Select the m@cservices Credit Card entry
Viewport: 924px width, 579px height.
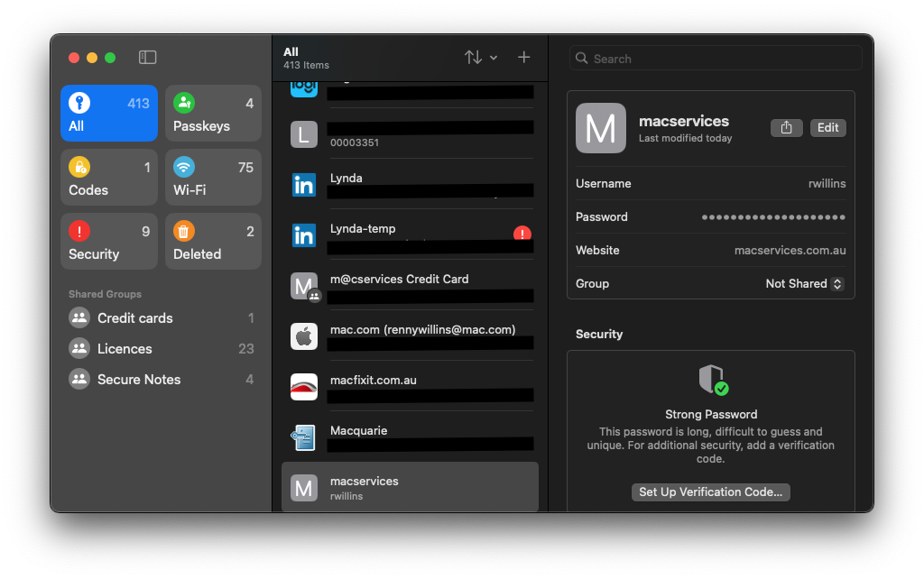point(411,286)
